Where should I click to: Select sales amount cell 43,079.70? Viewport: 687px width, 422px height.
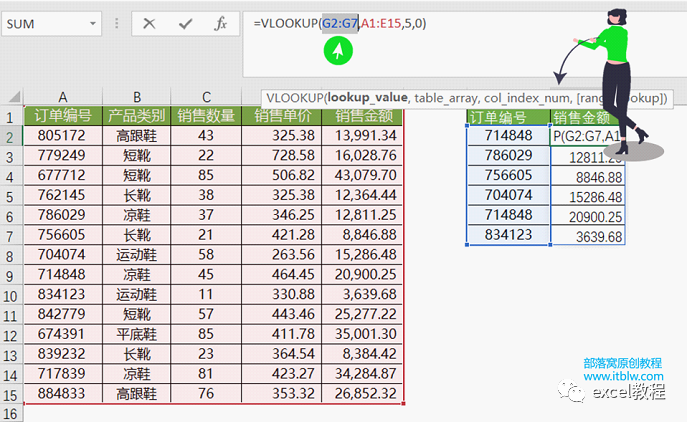pos(362,175)
